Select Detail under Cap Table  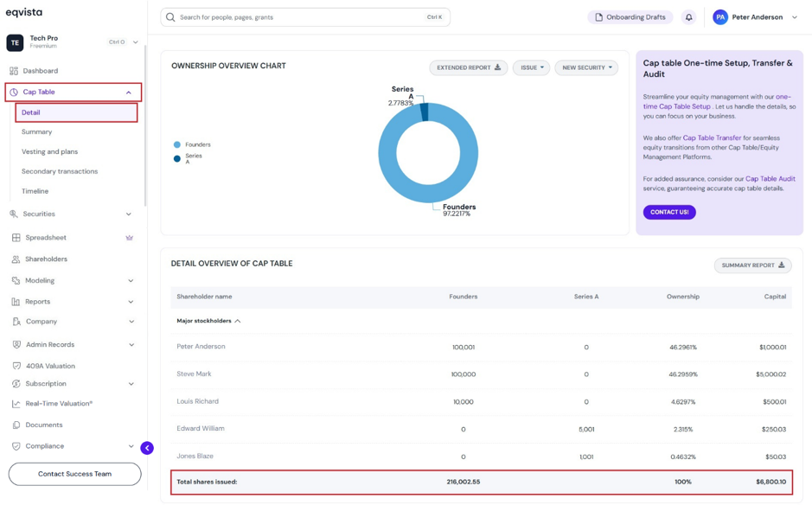[77, 112]
